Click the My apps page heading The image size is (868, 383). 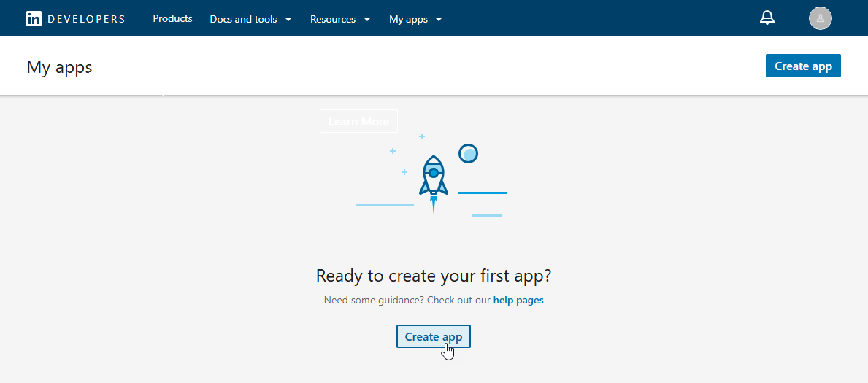click(x=59, y=67)
